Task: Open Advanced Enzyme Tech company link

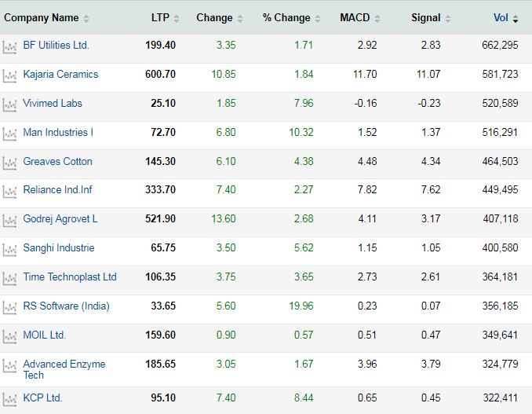Action: [64, 369]
